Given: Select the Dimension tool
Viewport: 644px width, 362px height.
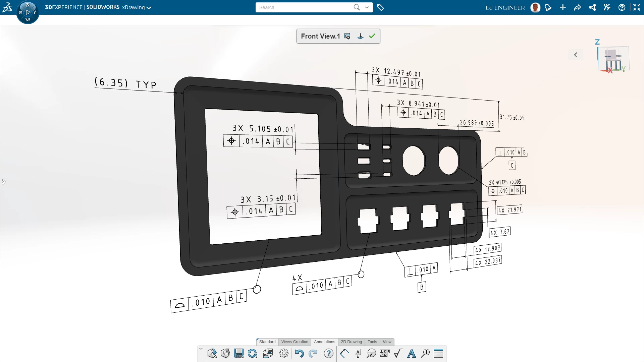Looking at the screenshot, I should click(344, 353).
